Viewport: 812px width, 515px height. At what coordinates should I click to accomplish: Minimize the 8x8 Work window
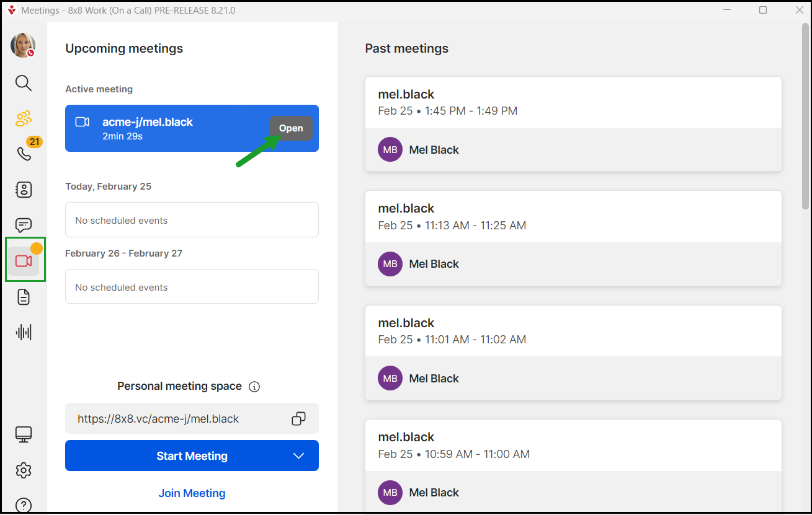tap(726, 10)
